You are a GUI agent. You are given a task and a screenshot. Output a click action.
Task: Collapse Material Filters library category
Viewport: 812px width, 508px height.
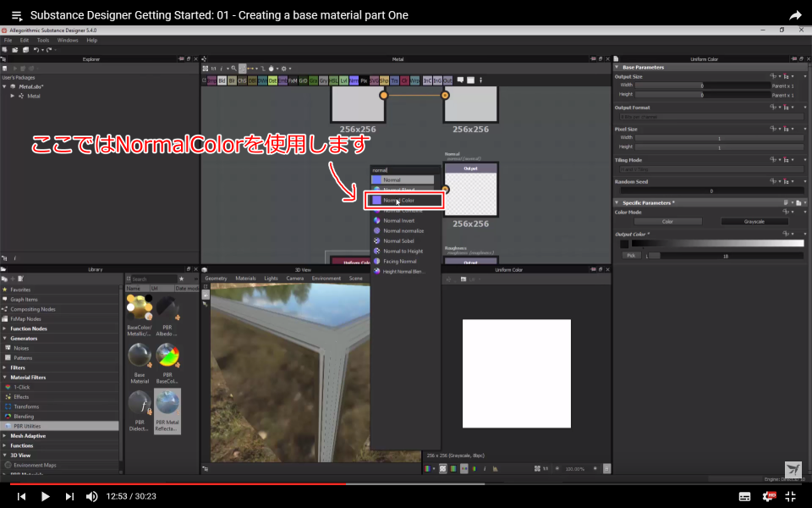coord(5,378)
